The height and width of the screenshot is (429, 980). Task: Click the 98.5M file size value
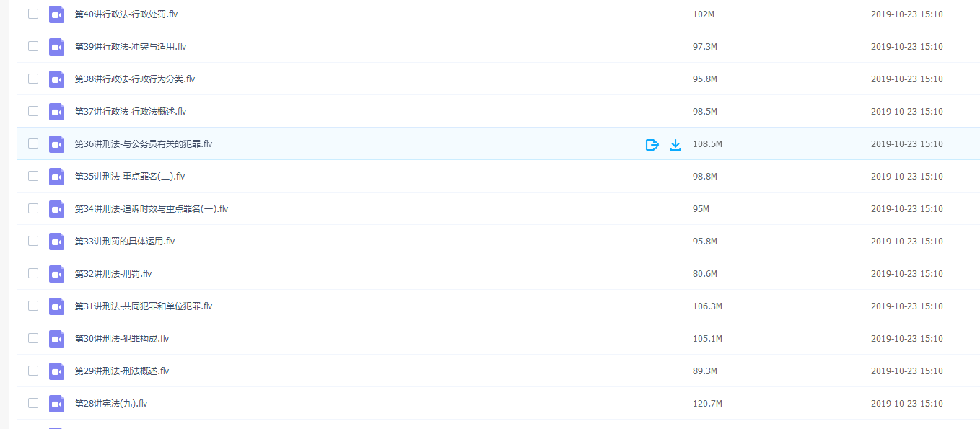tap(705, 112)
